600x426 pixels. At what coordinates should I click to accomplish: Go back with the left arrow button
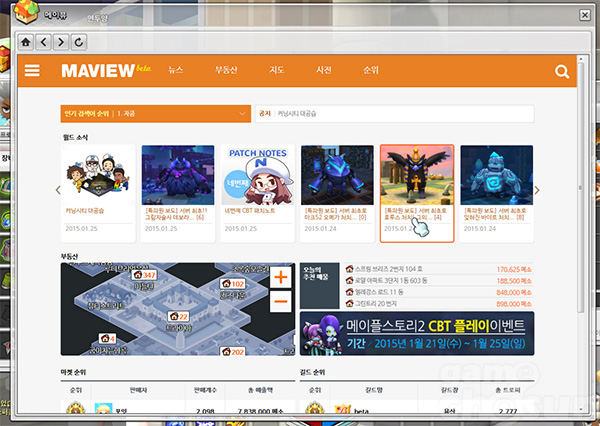pyautogui.click(x=42, y=42)
